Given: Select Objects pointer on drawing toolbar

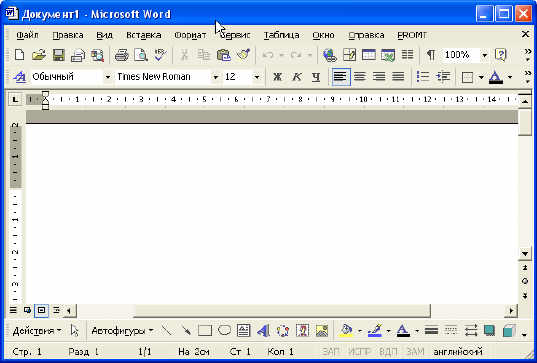Looking at the screenshot, I should (x=75, y=331).
